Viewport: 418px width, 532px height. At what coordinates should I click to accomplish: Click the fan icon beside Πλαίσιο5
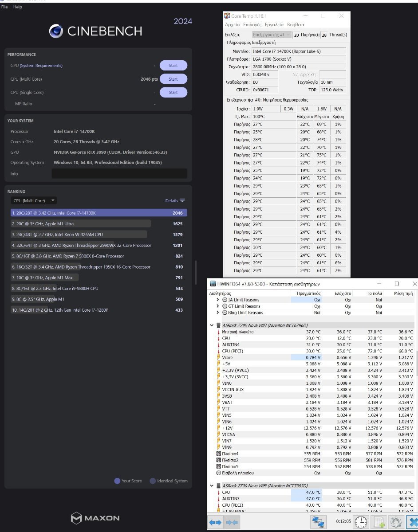[218, 466]
